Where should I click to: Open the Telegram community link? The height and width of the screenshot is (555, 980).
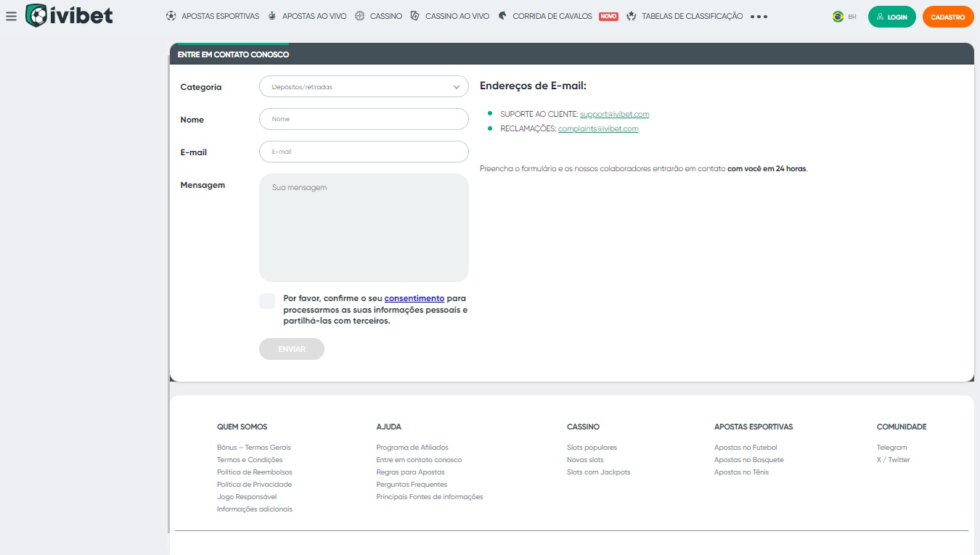[x=892, y=448]
